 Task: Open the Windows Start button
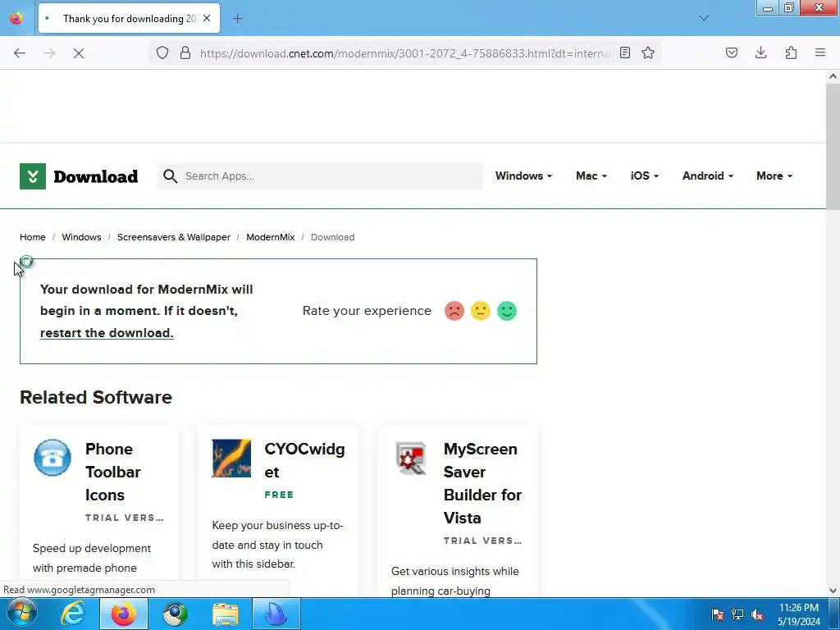(x=21, y=614)
